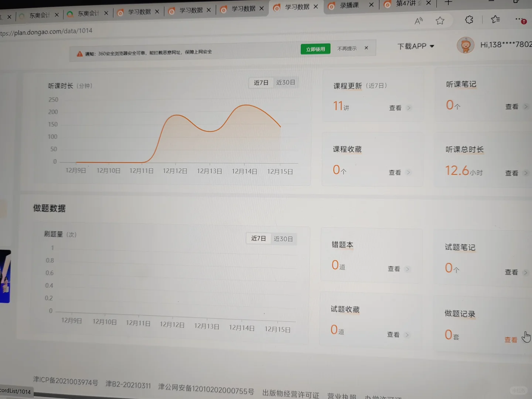Viewport: 532px width, 399px height.
Task: Dismiss the 360 browser security notice with the X
Action: 366,48
